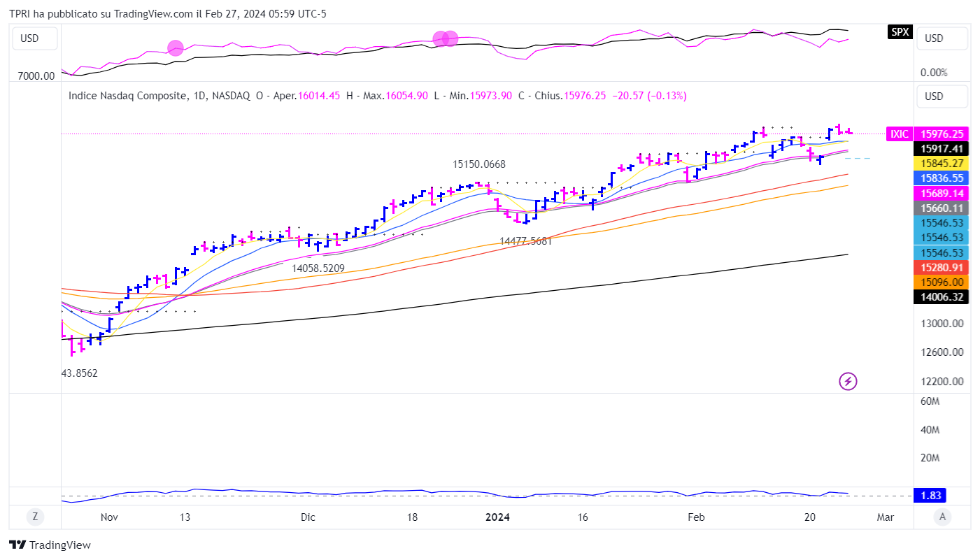Image resolution: width=980 pixels, height=560 pixels.
Task: Click the blue 1.83 indicator value tag
Action: pos(932,496)
